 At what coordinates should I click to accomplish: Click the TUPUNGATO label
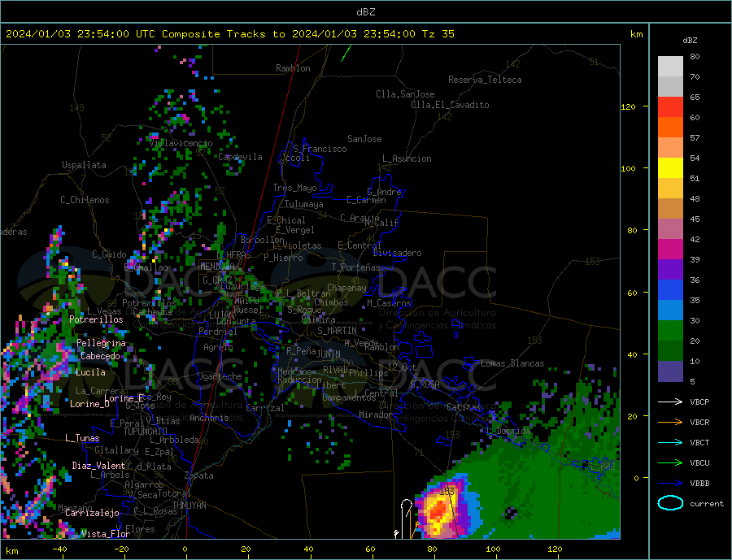pos(146,432)
